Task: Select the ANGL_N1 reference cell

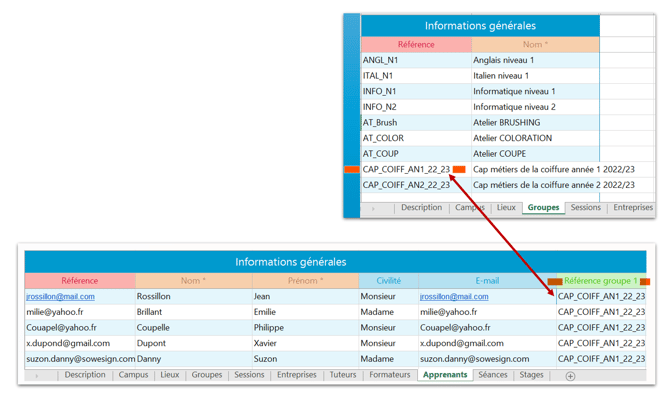Action: [416, 60]
